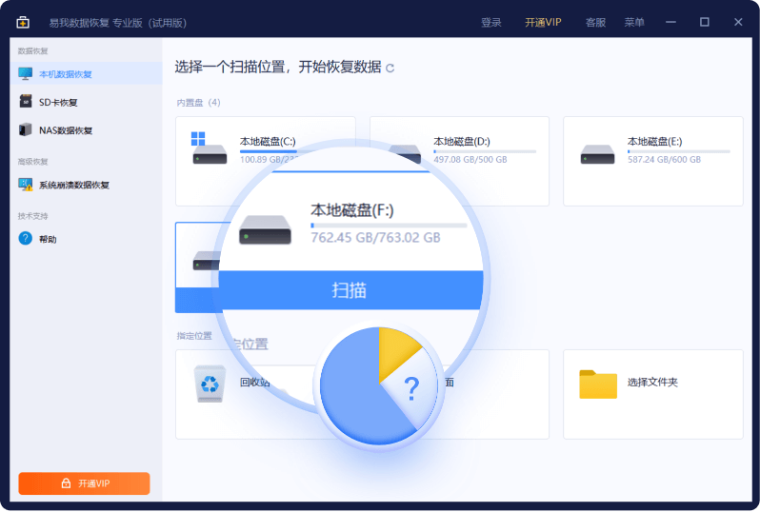
Task: Click 开通VIP in the top bar
Action: point(544,22)
